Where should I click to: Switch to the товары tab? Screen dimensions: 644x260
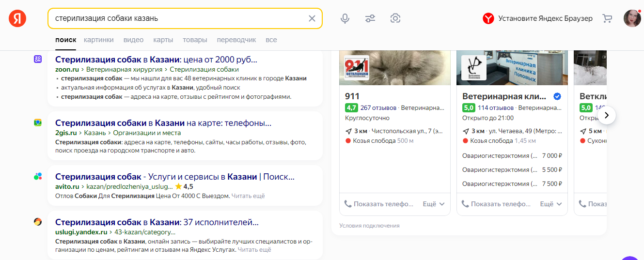195,40
